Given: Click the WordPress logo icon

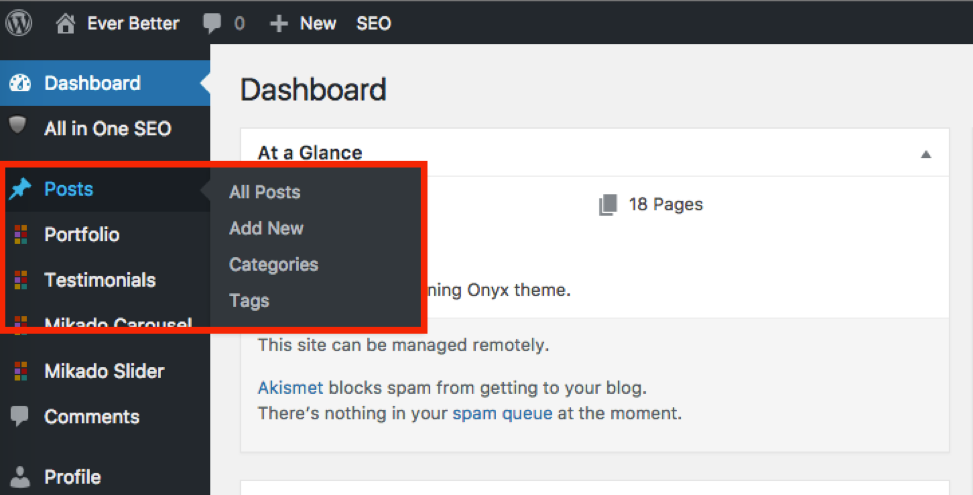Looking at the screenshot, I should (x=19, y=24).
